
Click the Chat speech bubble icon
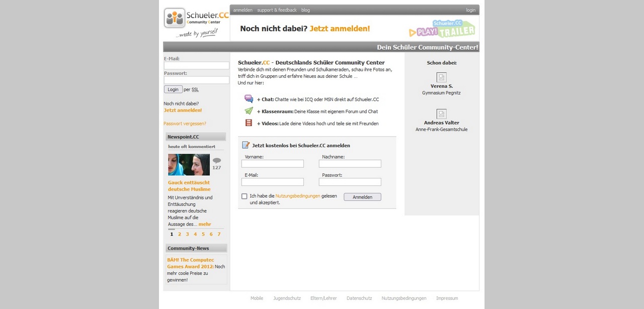(249, 99)
